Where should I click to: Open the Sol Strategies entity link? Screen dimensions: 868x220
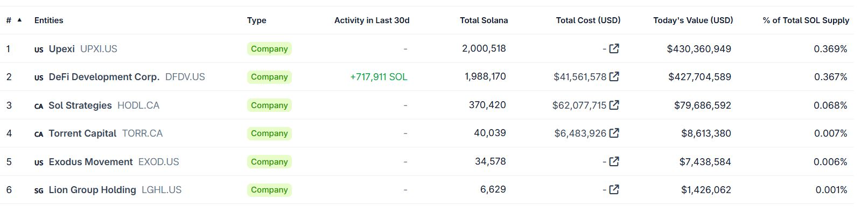tap(80, 105)
